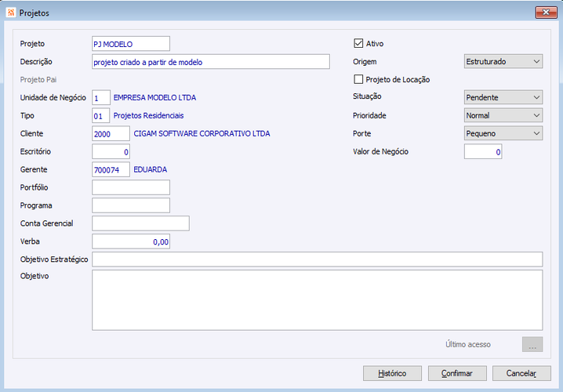Click the ellipsis button beside Último acesso
563x392 pixels.
coord(532,344)
